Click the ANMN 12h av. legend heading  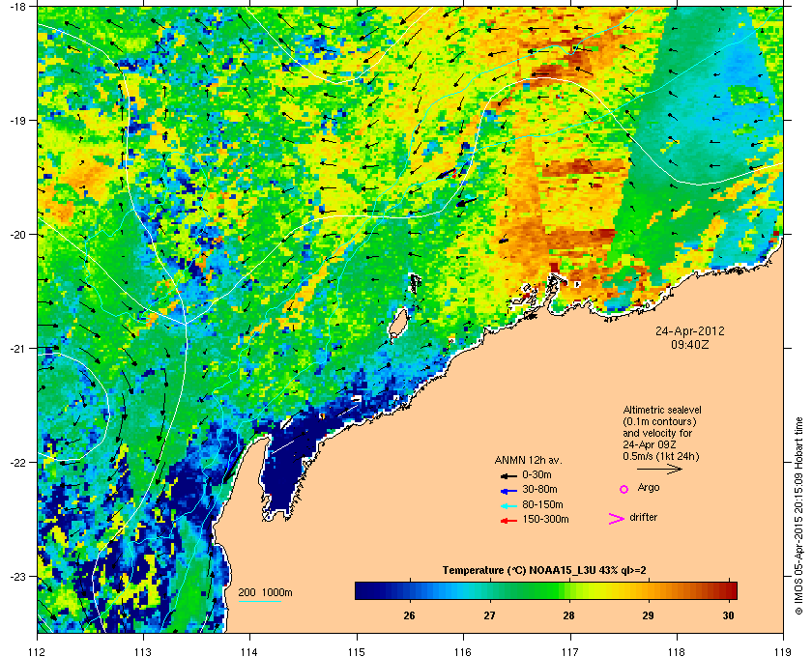(528, 460)
